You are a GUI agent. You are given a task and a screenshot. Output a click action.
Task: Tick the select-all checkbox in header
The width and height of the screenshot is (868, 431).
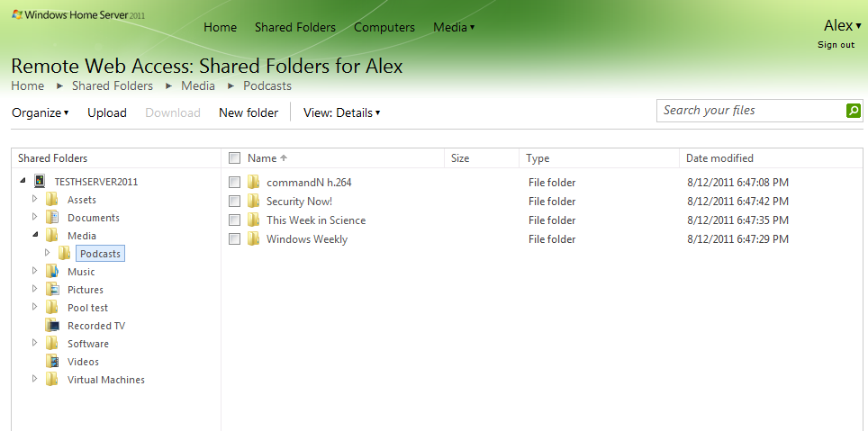point(235,158)
